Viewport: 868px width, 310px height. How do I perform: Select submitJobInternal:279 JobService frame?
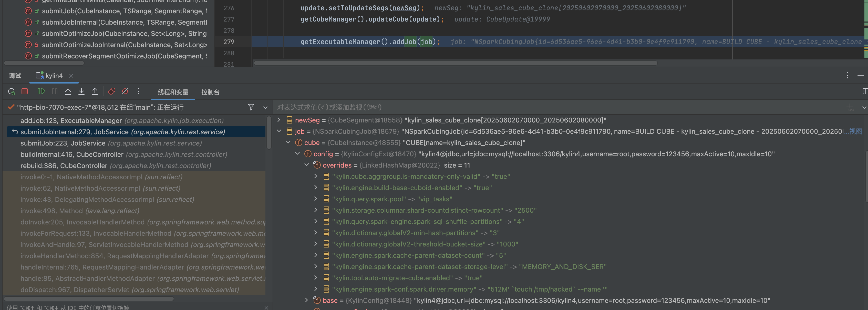pos(136,132)
